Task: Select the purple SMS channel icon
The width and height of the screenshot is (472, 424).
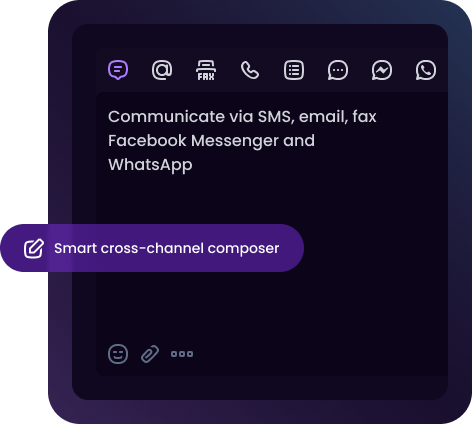Action: pos(118,70)
